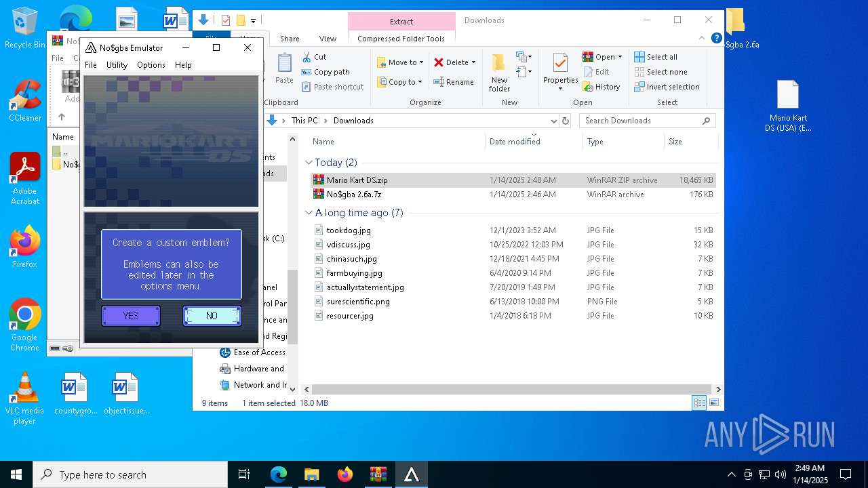Open Customize Quick Access Toolbar arrow

253,21
